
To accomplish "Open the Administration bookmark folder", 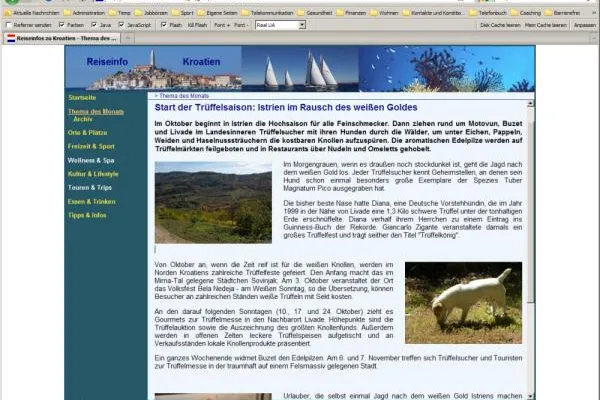I will [84, 13].
